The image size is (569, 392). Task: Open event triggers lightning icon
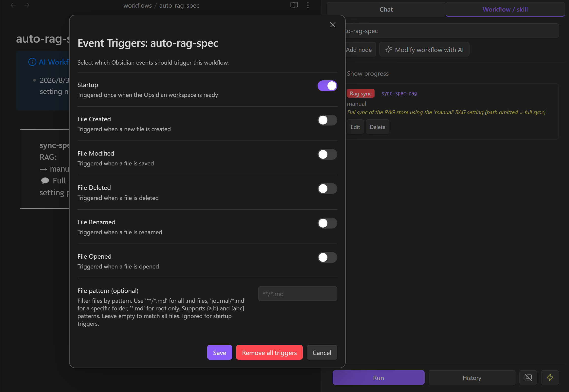click(550, 378)
